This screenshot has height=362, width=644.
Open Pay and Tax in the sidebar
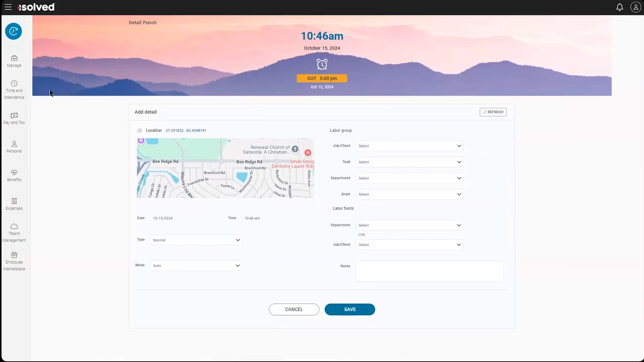coord(14,118)
